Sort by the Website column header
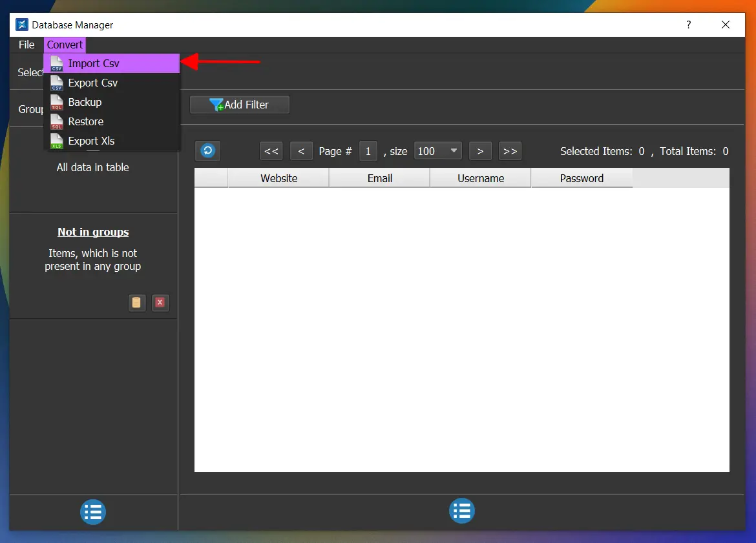The height and width of the screenshot is (543, 756). (x=278, y=178)
